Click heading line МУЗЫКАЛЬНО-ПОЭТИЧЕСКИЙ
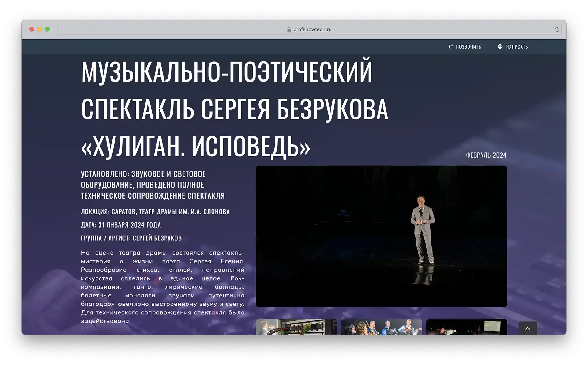 tap(227, 72)
